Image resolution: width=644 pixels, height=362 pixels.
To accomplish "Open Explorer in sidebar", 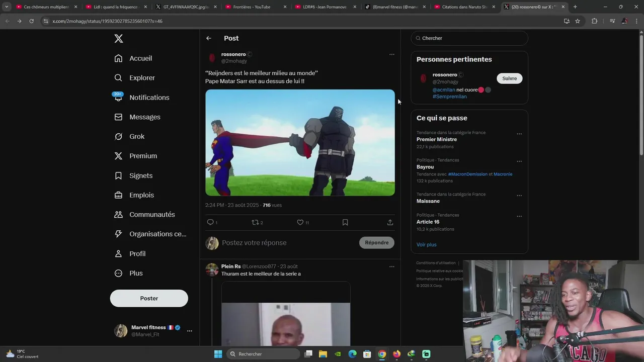I will click(x=135, y=78).
